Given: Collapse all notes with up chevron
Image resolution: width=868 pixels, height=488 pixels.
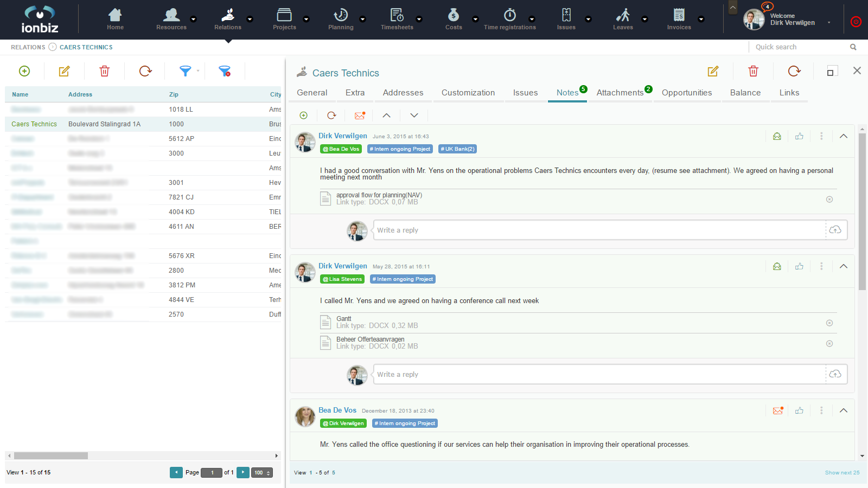Looking at the screenshot, I should 386,115.
